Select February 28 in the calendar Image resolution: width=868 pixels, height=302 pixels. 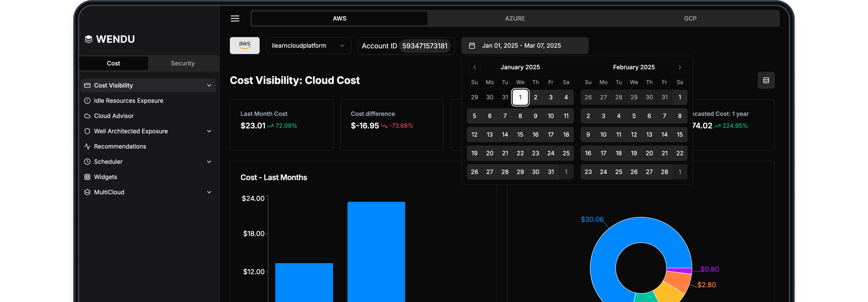(x=664, y=172)
